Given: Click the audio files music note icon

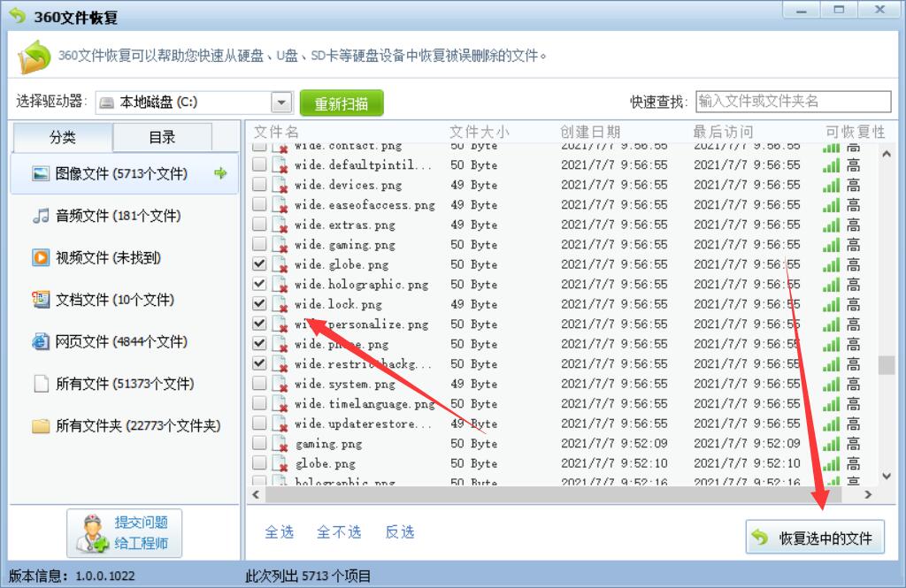Looking at the screenshot, I should [41, 216].
